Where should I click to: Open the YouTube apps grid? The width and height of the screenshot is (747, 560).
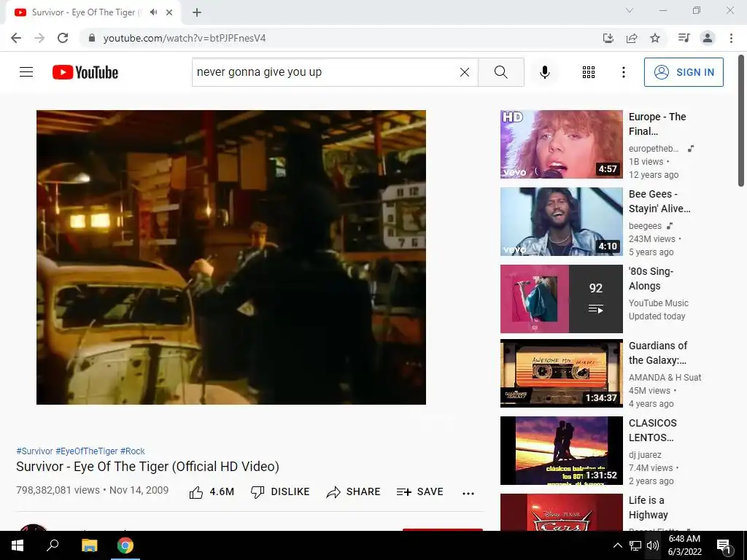(589, 72)
